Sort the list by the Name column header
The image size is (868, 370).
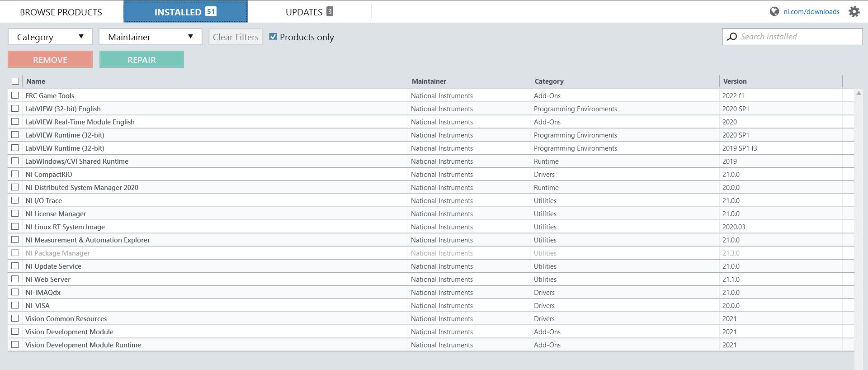36,81
